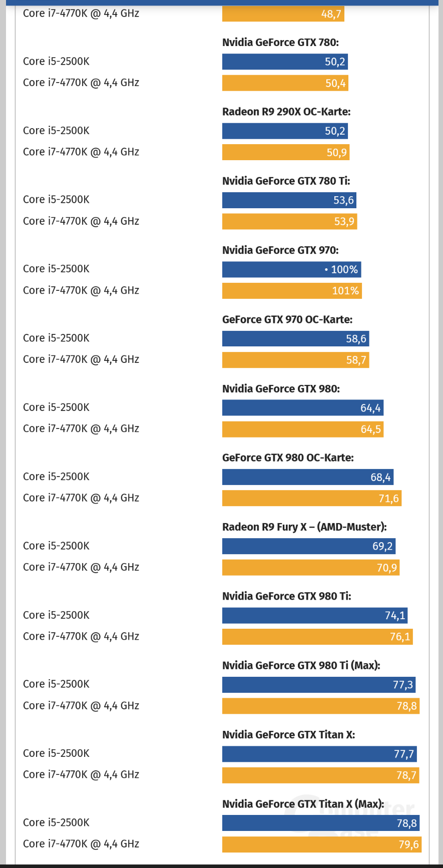Image resolution: width=443 pixels, height=868 pixels.
Task: Click the blue 58,6 GTX 970 OC bar
Action: [x=295, y=339]
